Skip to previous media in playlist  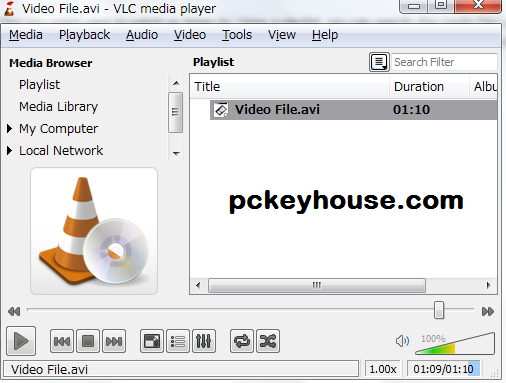[62, 341]
